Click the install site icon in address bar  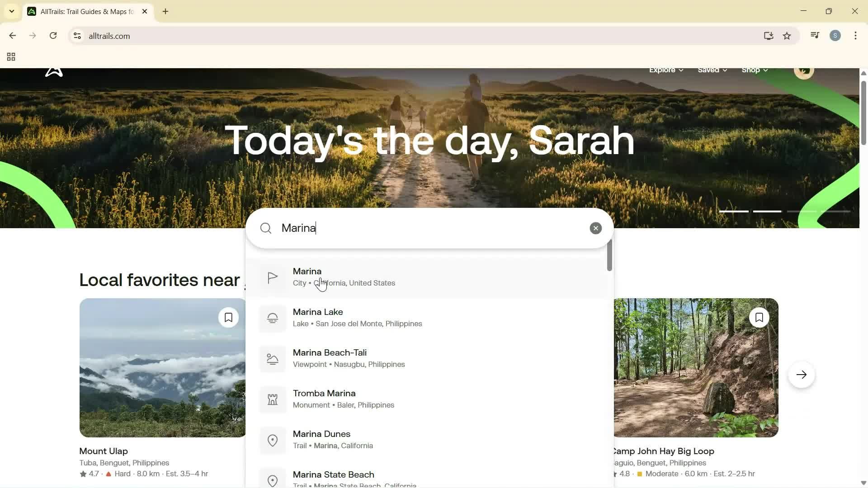pos(769,36)
